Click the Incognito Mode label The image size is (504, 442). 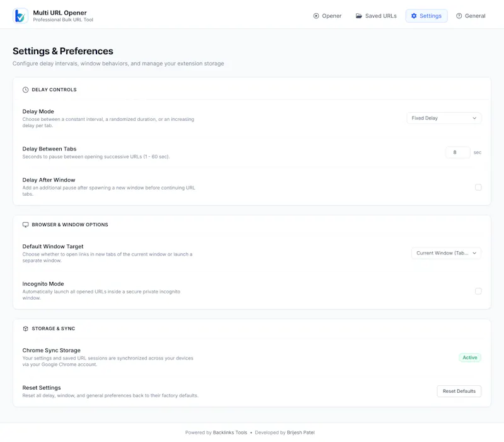tap(43, 283)
